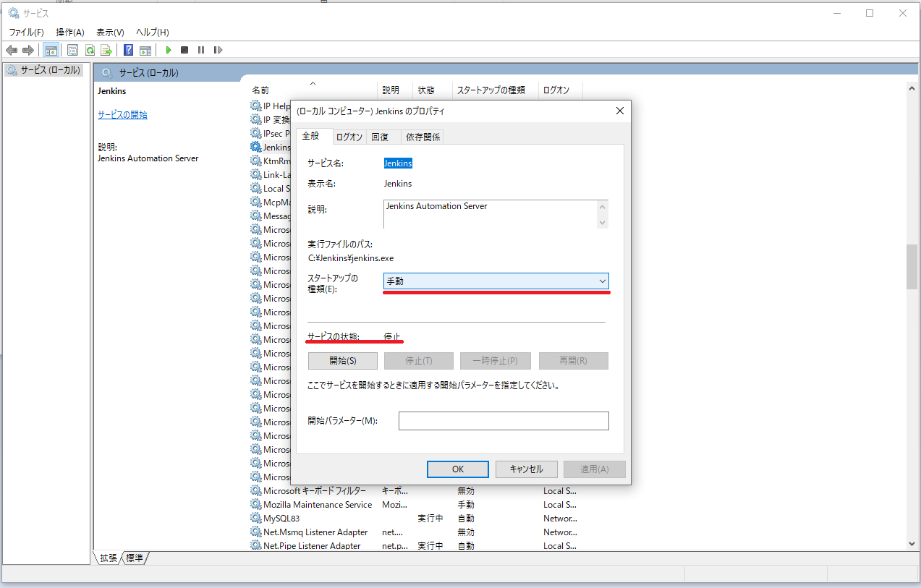The height and width of the screenshot is (588, 921).
Task: Click the 再開(R) button
Action: pyautogui.click(x=573, y=361)
